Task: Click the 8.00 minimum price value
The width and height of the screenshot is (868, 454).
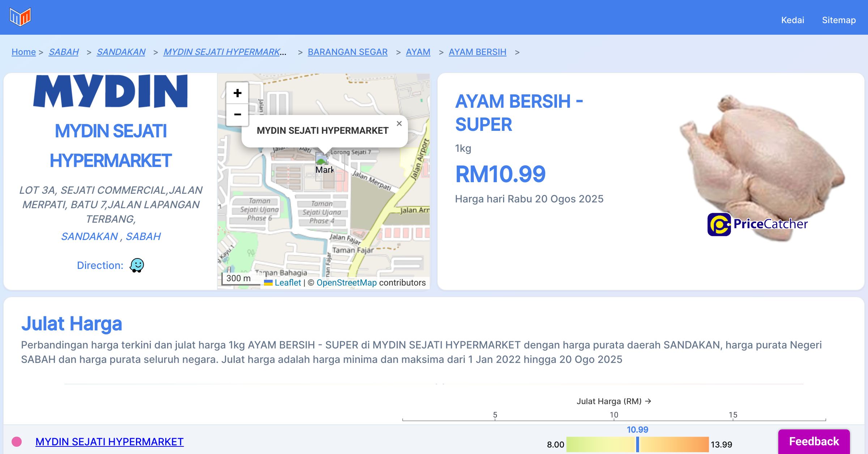Action: (x=556, y=445)
